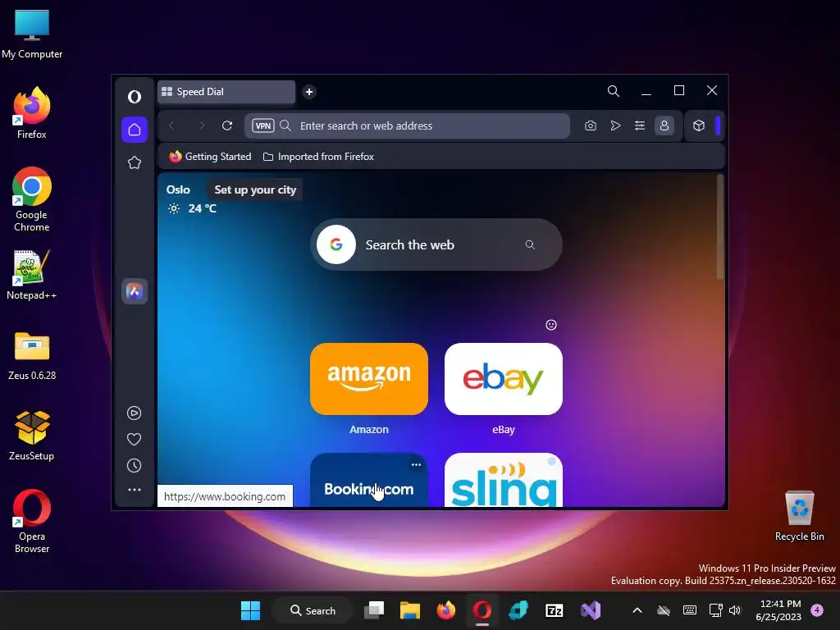Image resolution: width=840 pixels, height=630 pixels.
Task: Open the Opera account profile icon
Action: click(664, 126)
